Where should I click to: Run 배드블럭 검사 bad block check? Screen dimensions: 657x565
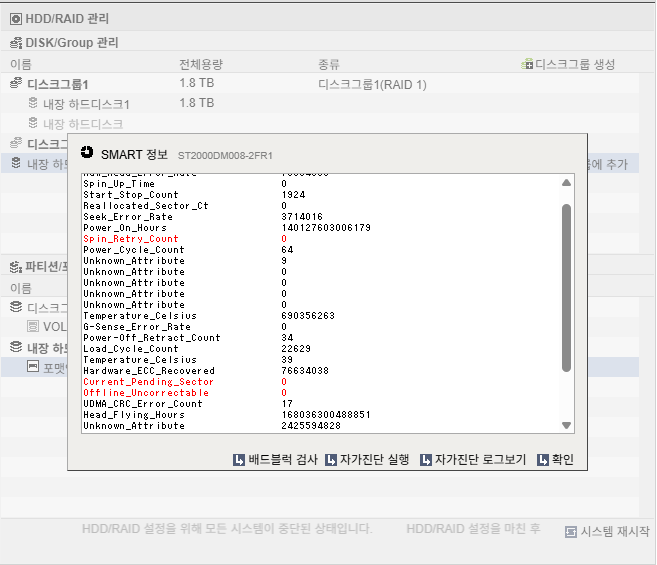pos(275,460)
